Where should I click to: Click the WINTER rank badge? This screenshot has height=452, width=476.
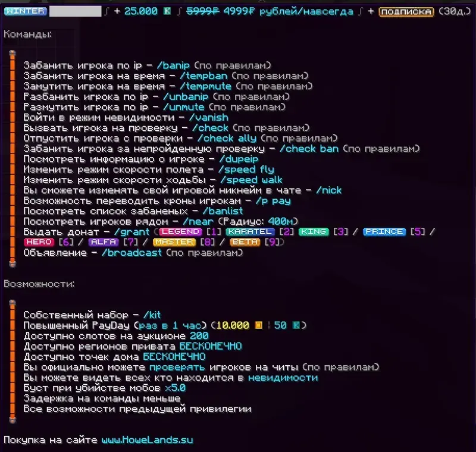26,11
